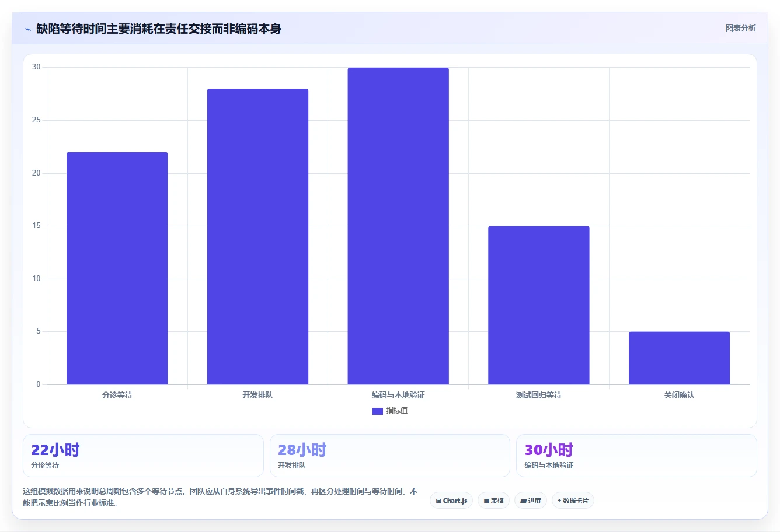The height and width of the screenshot is (532, 780).
Task: Open the 30小时 编码与本地验证 stat card
Action: click(x=636, y=456)
